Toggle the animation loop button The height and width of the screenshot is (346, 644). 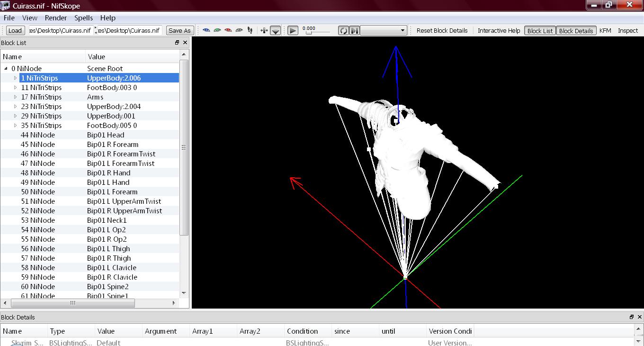[x=343, y=30]
